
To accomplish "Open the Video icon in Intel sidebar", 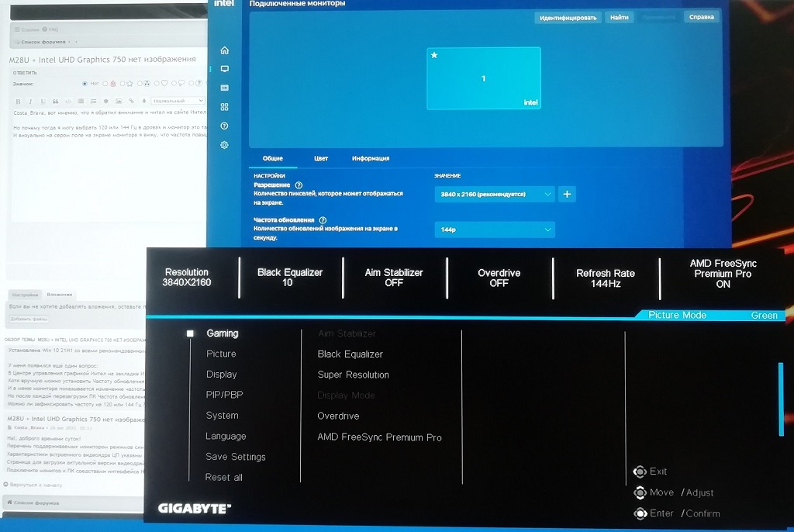I will click(224, 88).
